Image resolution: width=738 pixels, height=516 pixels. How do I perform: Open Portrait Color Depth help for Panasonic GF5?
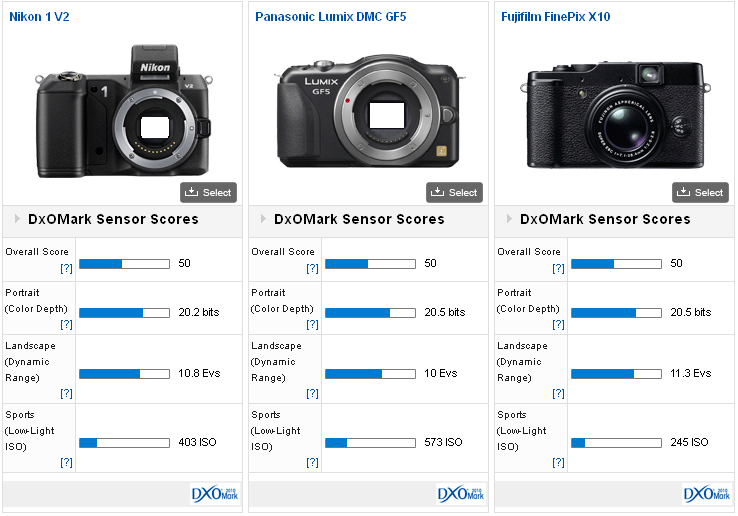point(313,324)
